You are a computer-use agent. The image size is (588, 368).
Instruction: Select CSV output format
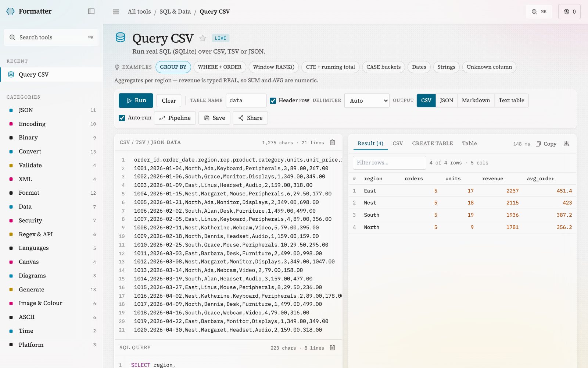point(426,100)
